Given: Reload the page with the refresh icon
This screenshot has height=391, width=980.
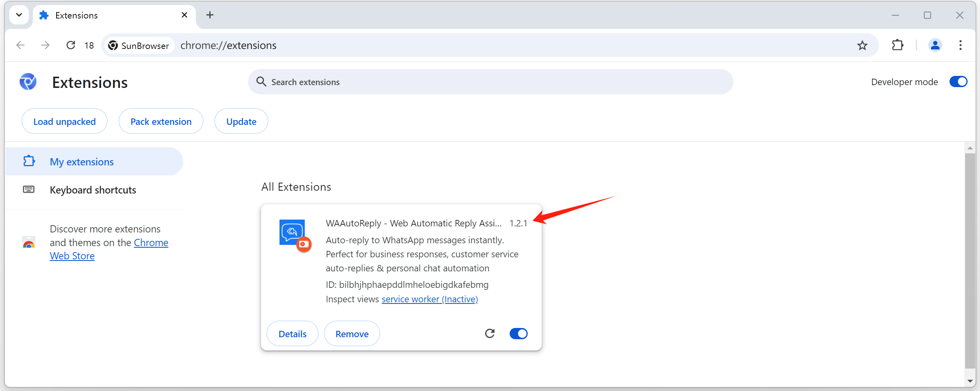Looking at the screenshot, I should [x=71, y=45].
